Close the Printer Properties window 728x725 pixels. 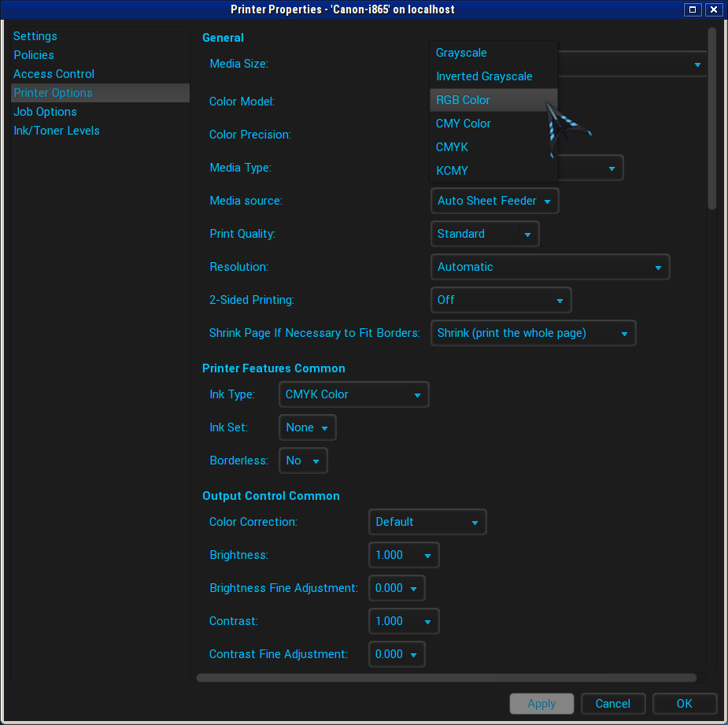click(x=714, y=9)
